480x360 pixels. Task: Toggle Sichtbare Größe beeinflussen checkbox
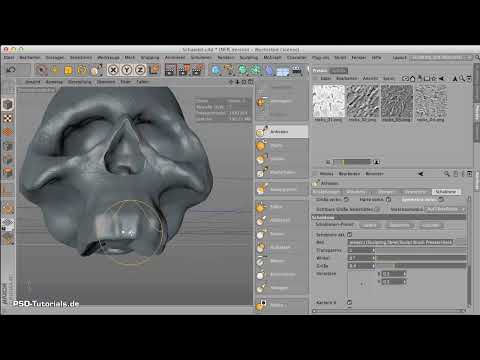[377, 209]
